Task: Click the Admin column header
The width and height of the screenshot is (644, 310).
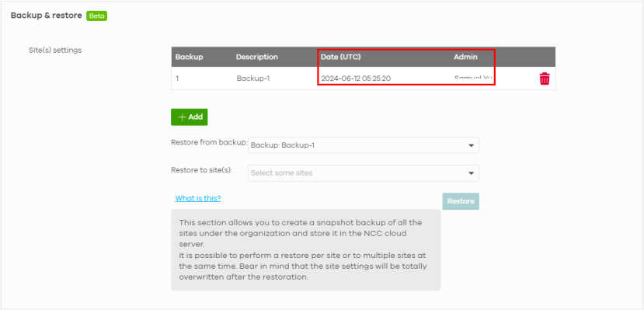Action: [465, 57]
